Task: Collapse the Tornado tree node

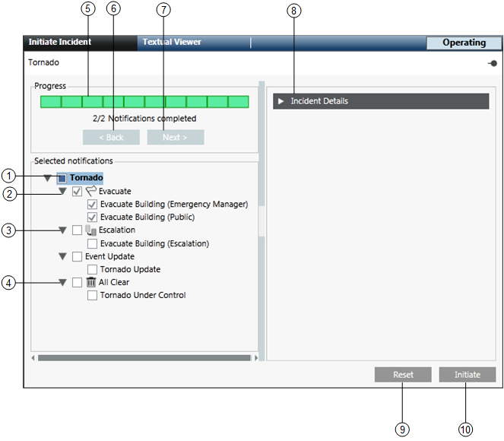Action: pyautogui.click(x=48, y=178)
